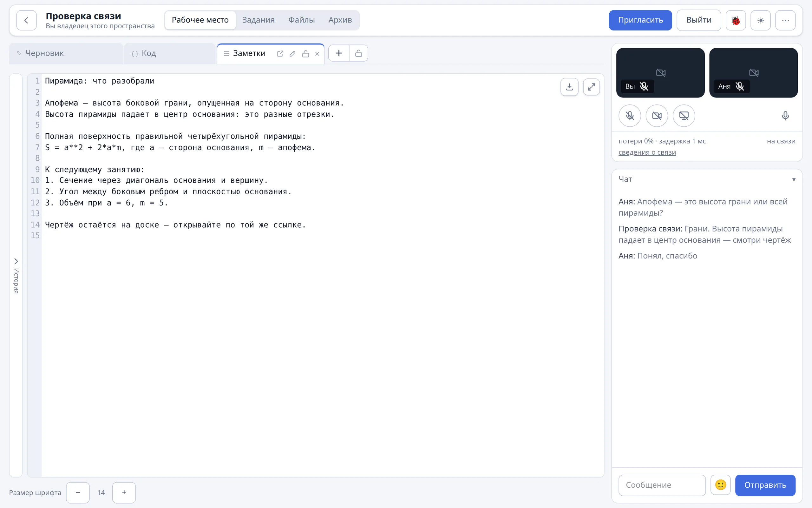
Task: Select the Аня video tile
Action: (x=753, y=73)
